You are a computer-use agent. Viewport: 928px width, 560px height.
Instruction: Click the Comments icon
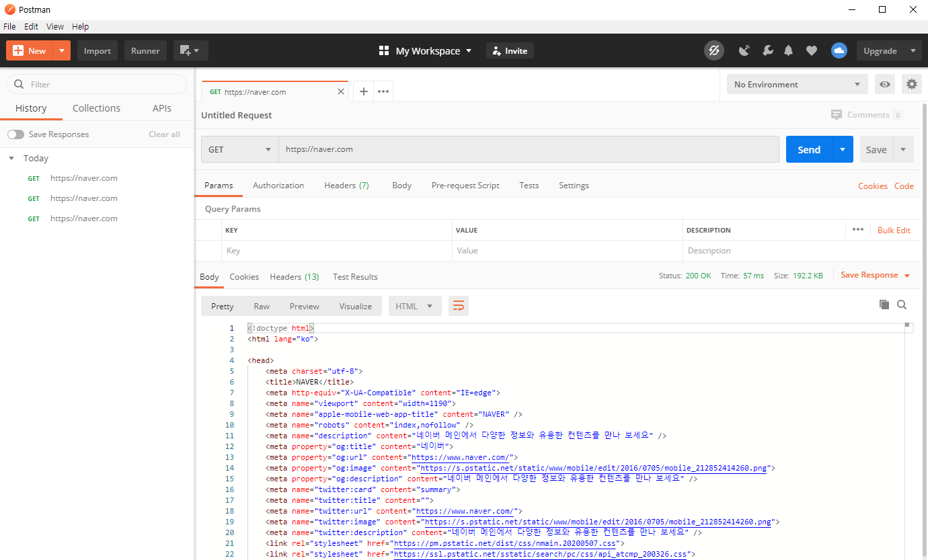click(837, 115)
